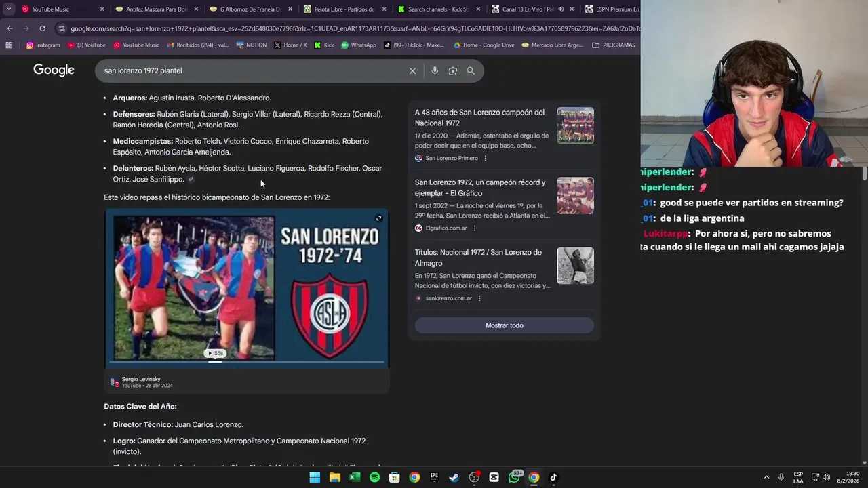Click the Mostrar todo button
Viewport: 868px width, 488px height.
click(x=505, y=325)
